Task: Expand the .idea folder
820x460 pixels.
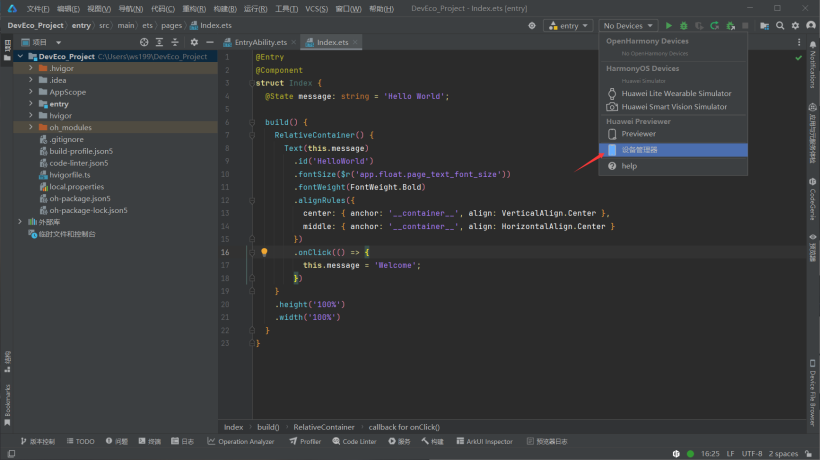Action: (31, 80)
